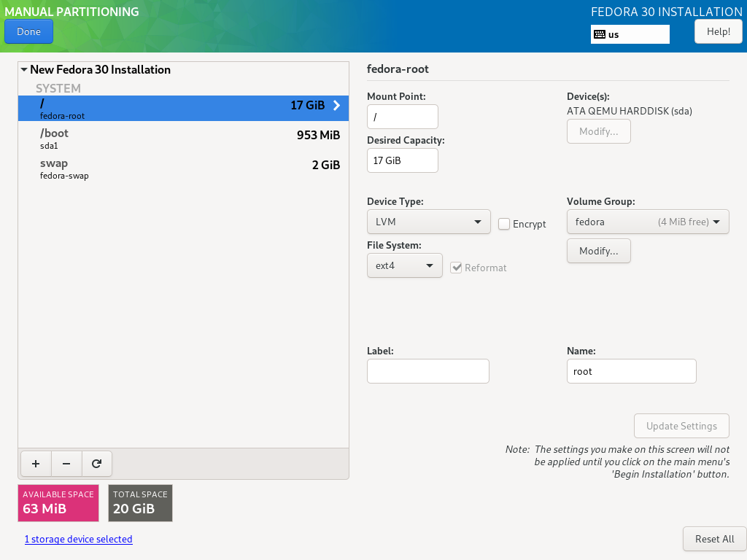The image size is (747, 560).
Task: Click the keyboard layout icon beside us
Action: click(x=600, y=34)
